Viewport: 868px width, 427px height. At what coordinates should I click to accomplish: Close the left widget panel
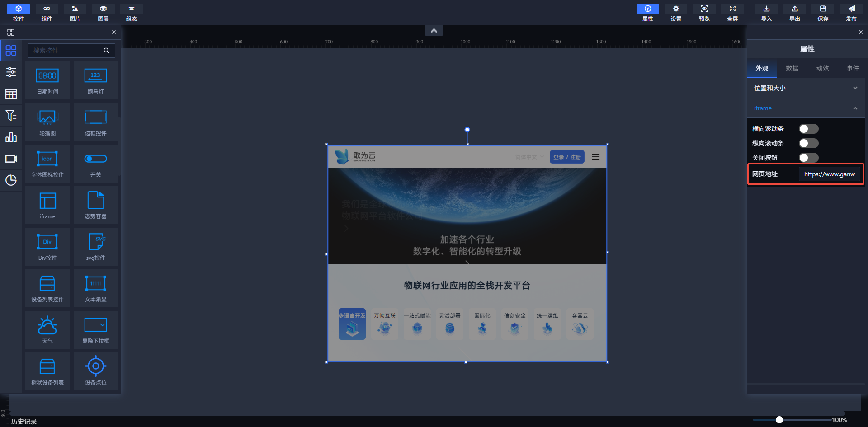pyautogui.click(x=114, y=32)
